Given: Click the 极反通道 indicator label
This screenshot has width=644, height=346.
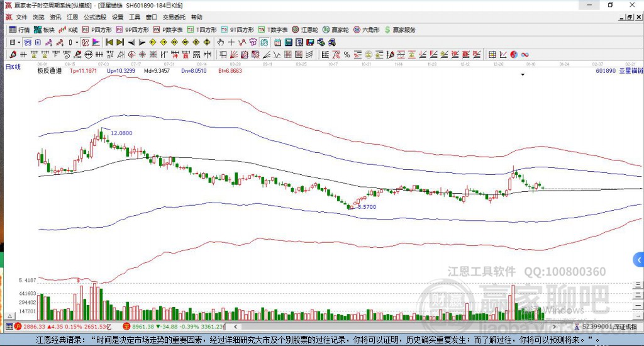Looking at the screenshot, I should (50, 70).
